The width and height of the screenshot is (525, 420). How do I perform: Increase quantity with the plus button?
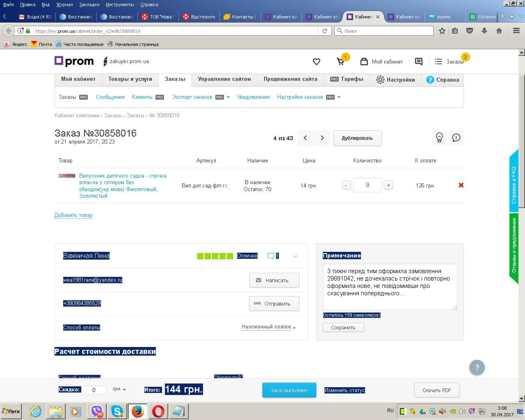[388, 185]
